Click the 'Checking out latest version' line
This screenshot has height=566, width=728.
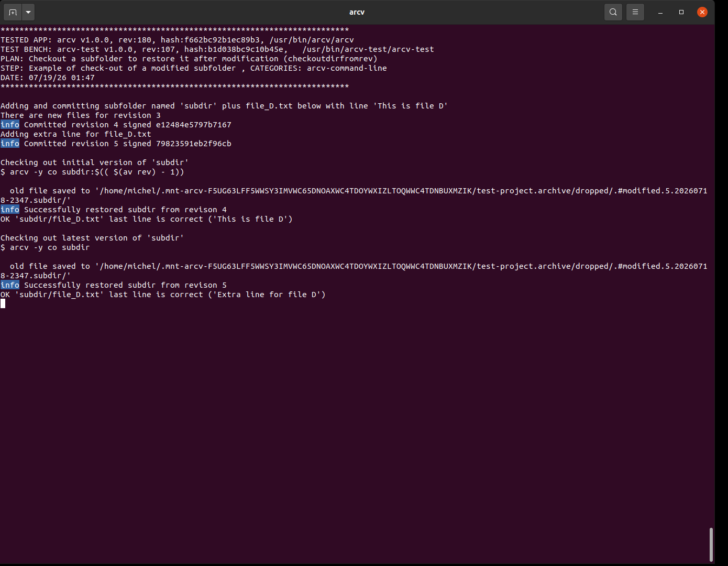tap(92, 238)
